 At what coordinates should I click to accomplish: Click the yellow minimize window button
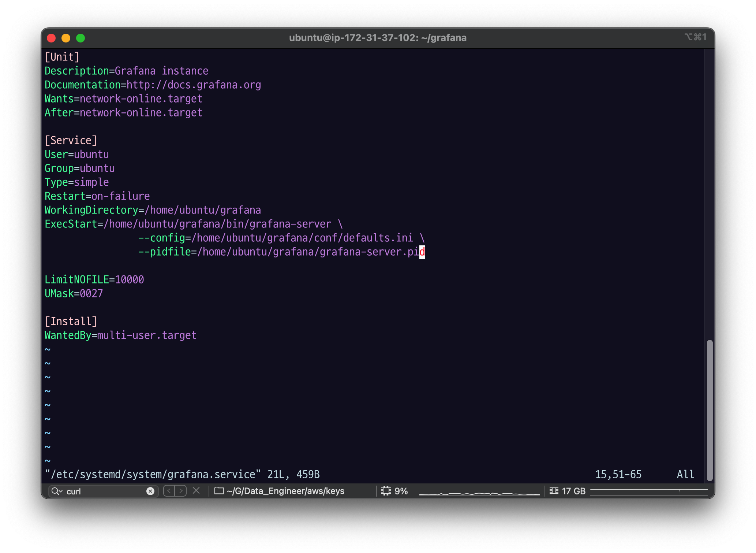(x=66, y=38)
